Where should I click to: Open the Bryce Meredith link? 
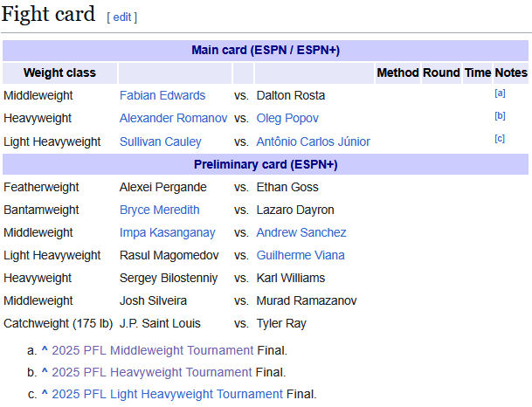160,210
